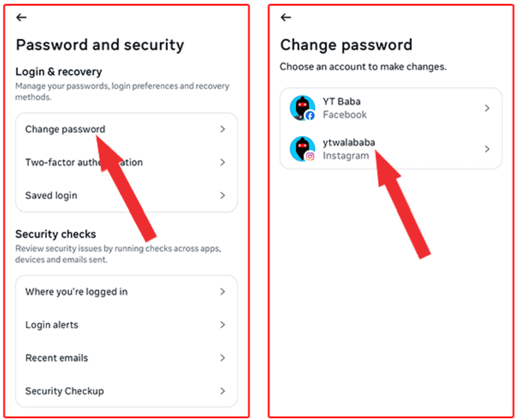Open Saved login settings
Screen dimensions: 517x420
(x=126, y=195)
